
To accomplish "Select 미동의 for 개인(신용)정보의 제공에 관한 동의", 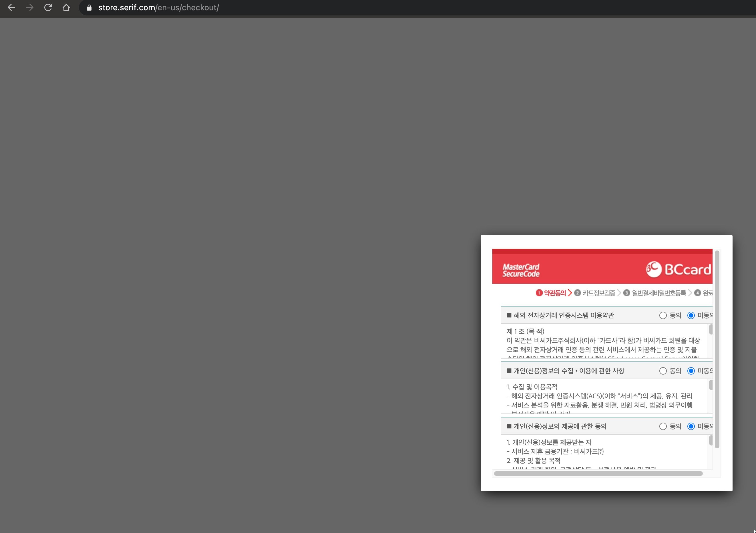I will coord(691,426).
